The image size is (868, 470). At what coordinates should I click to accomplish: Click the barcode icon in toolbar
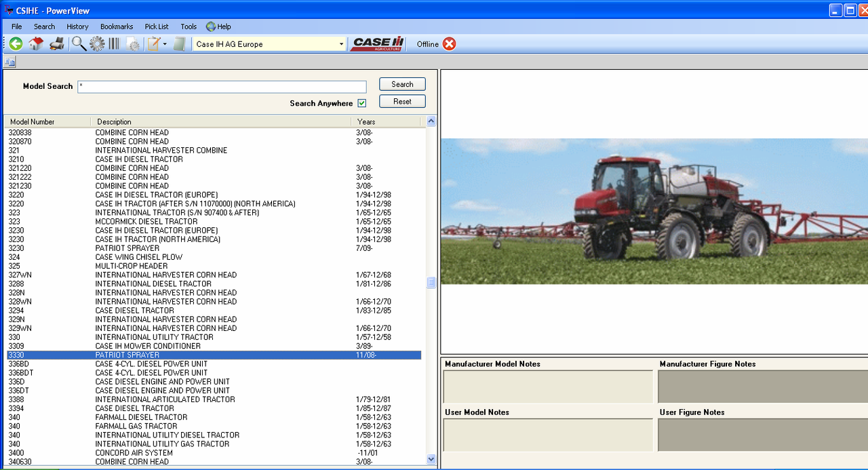114,44
